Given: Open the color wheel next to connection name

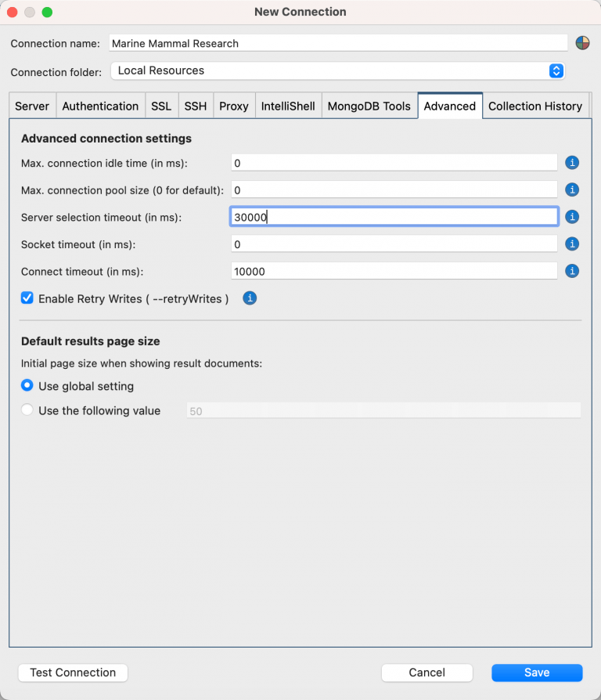Looking at the screenshot, I should coord(582,42).
